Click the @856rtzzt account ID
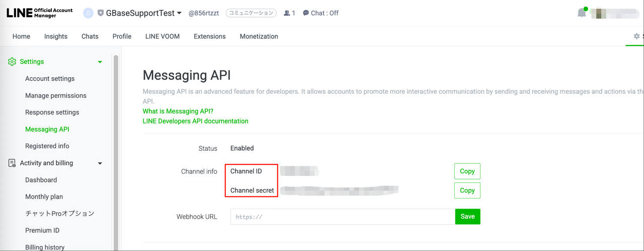This screenshot has width=644, height=251. click(x=204, y=13)
